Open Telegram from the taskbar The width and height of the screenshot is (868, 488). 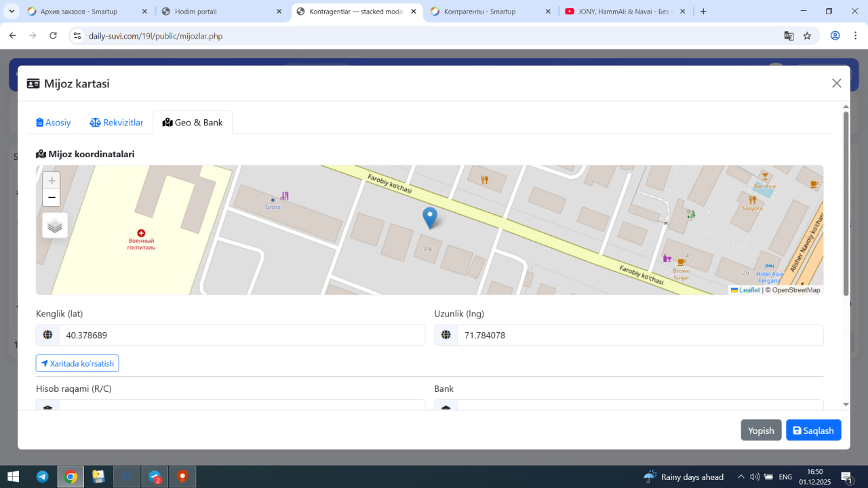coord(42,476)
